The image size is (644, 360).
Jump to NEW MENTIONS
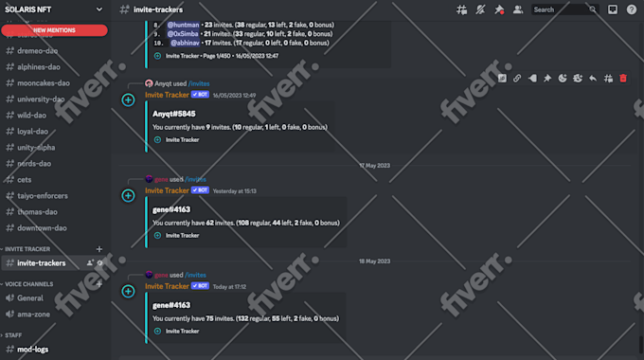54,30
